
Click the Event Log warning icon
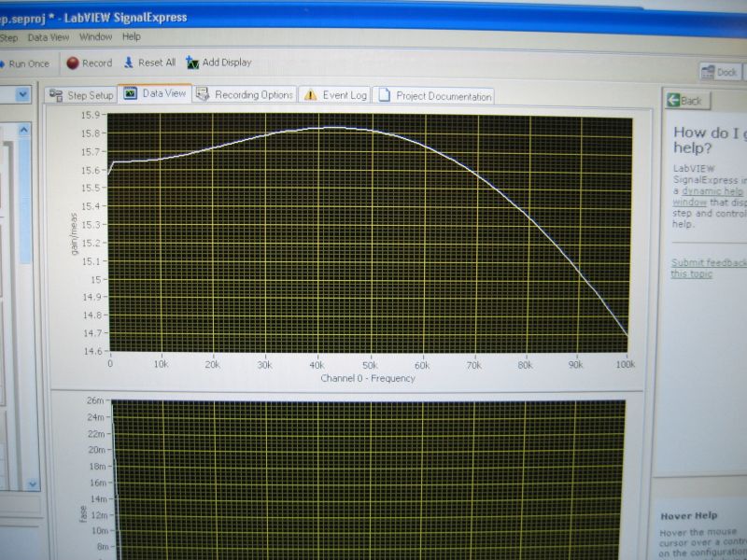coord(309,95)
